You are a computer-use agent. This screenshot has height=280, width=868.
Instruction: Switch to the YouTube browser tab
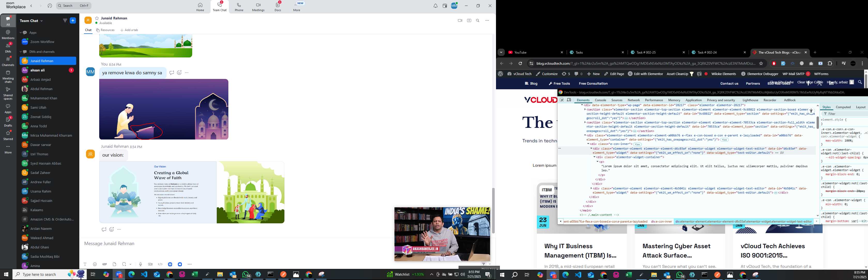[536, 52]
